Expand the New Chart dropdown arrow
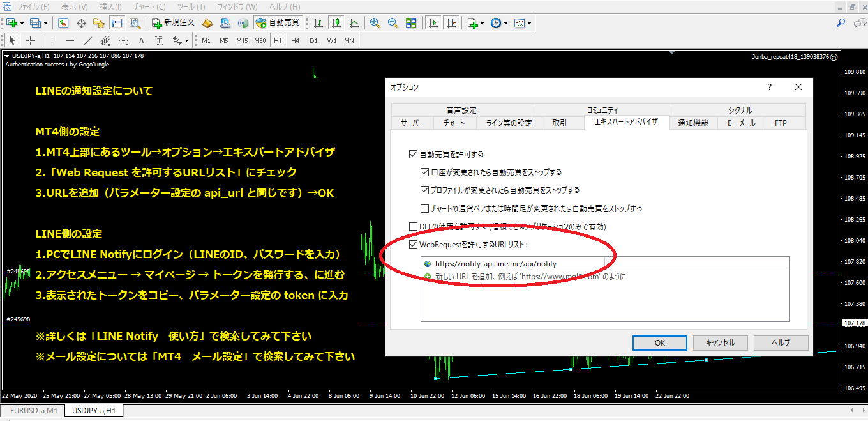 pos(22,23)
